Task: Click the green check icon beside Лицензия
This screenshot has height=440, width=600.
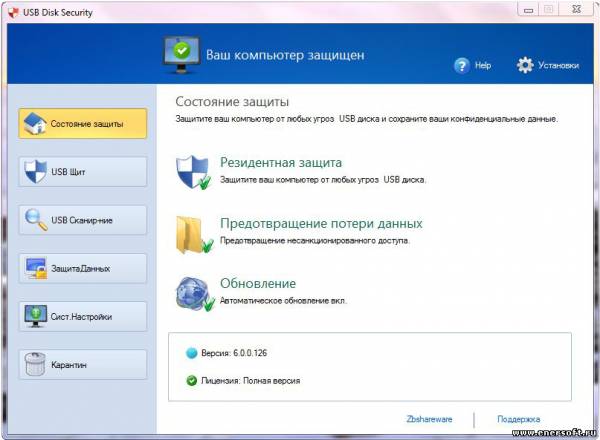Action: (x=191, y=381)
